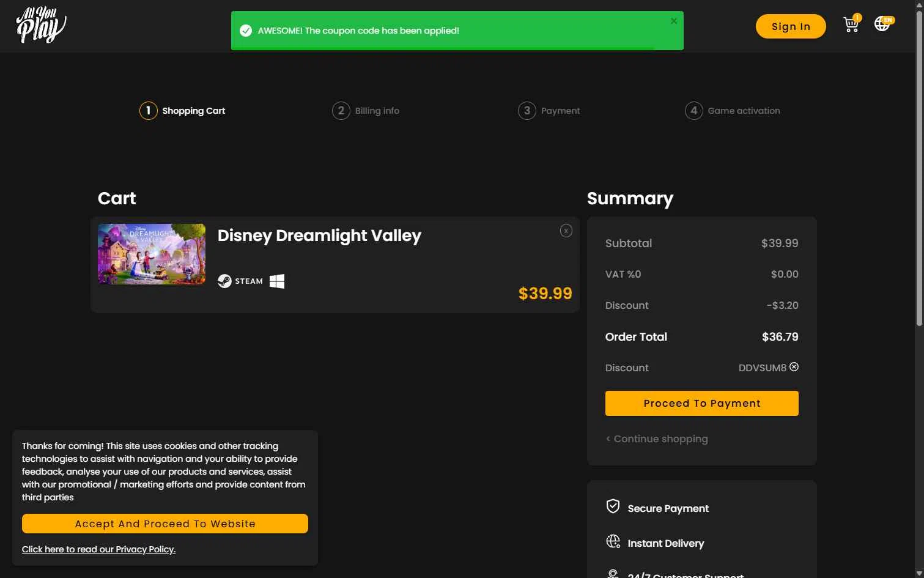The image size is (924, 578).
Task: Click the Order Total $36.79 value
Action: pos(780,337)
